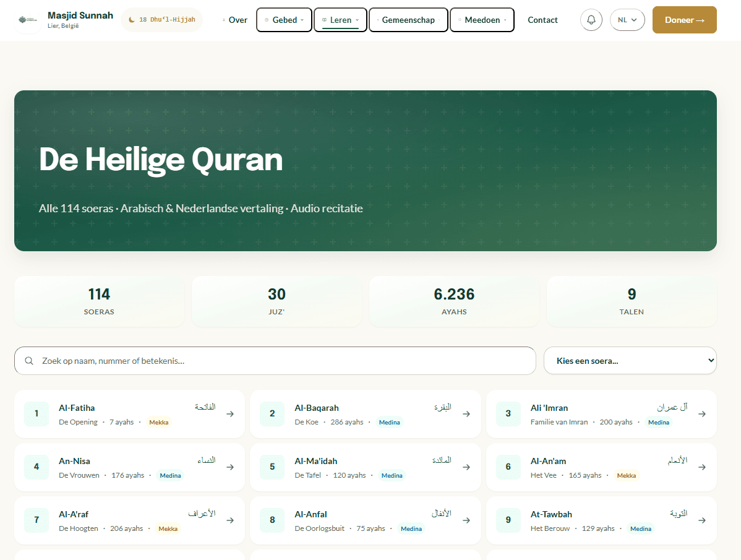Click the number 2 badge for Al-Baqarah
Image resolution: width=741 pixels, height=560 pixels.
pos(272,413)
